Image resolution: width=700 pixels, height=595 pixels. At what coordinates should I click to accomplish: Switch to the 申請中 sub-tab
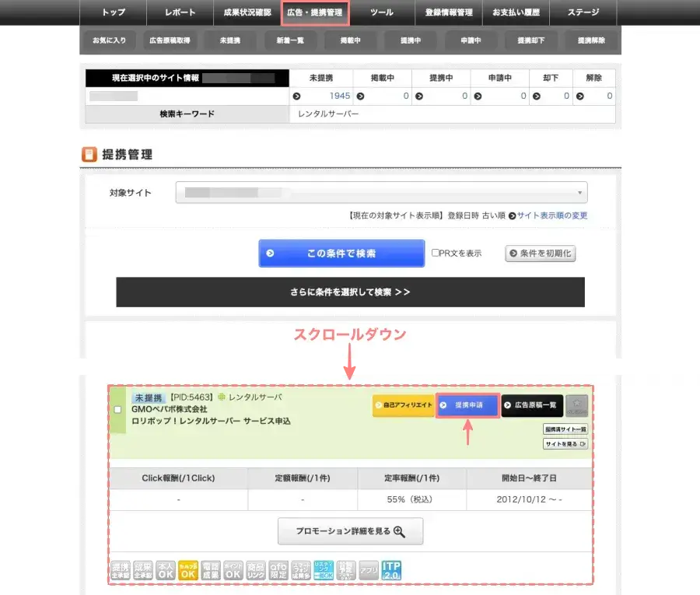[x=472, y=40]
